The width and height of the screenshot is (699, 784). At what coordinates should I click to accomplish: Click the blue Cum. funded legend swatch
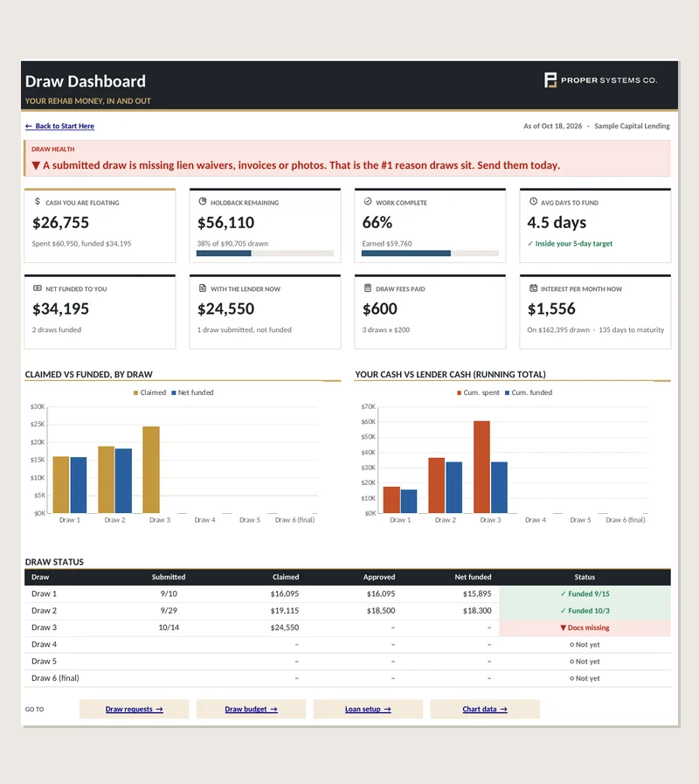point(507,393)
